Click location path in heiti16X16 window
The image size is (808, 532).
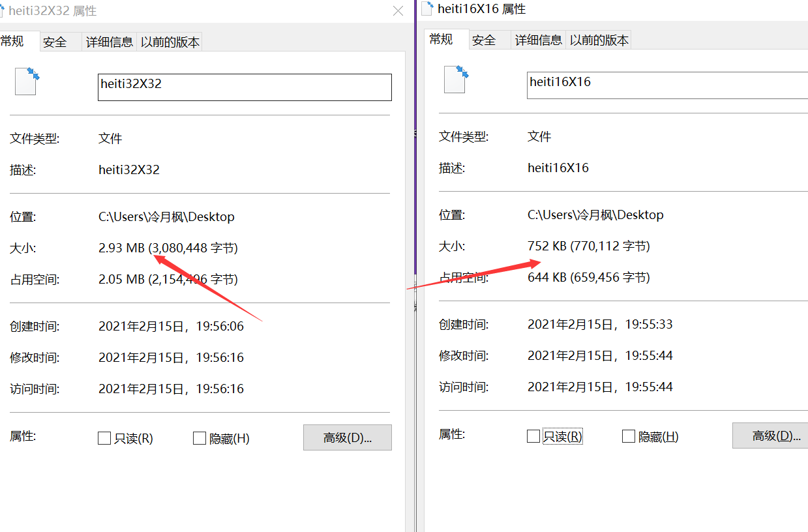click(x=595, y=215)
